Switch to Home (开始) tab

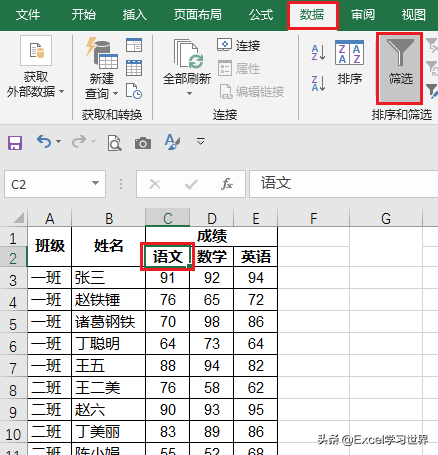(84, 15)
